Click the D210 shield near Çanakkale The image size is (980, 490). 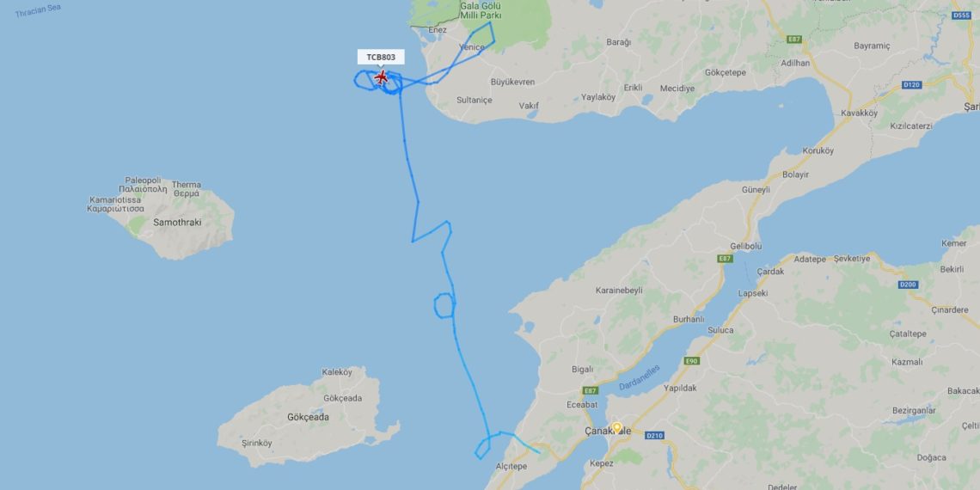654,435
